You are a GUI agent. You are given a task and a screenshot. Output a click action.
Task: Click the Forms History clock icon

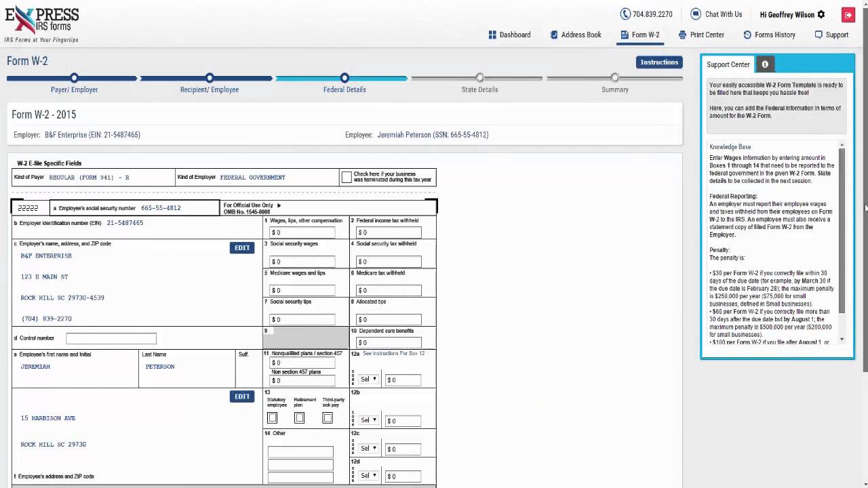(x=747, y=35)
